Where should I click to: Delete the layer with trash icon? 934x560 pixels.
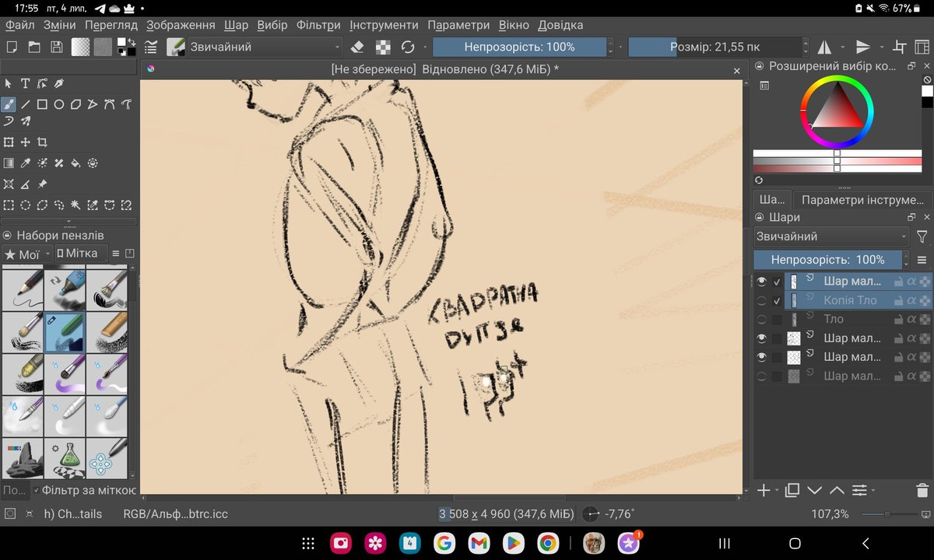click(x=922, y=490)
